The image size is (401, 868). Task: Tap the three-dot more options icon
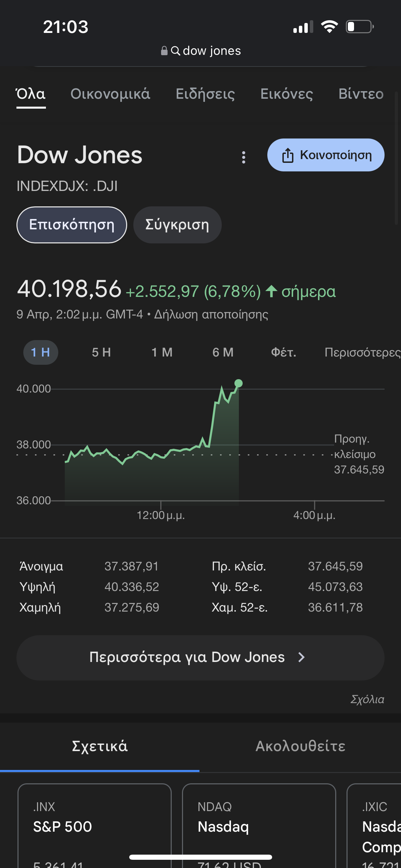point(244,157)
